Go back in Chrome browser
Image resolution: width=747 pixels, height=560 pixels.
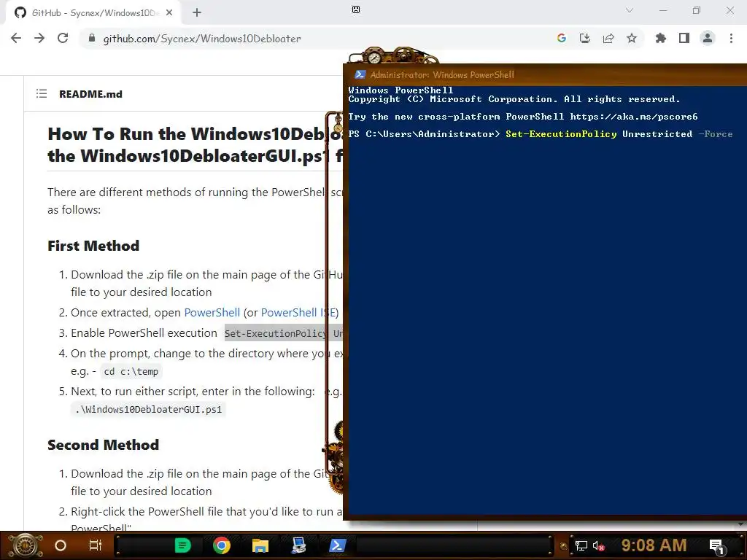[16, 38]
